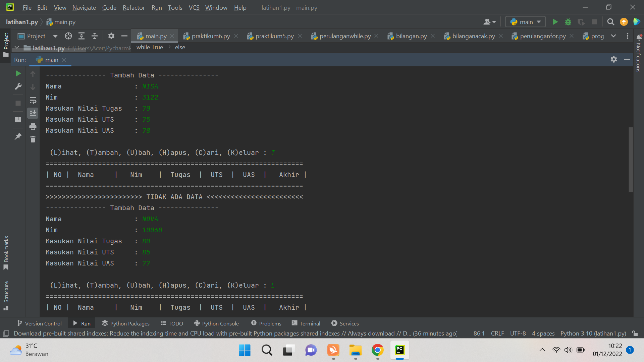
Task: Show hidden editor tabs chevron
Action: pyautogui.click(x=613, y=36)
